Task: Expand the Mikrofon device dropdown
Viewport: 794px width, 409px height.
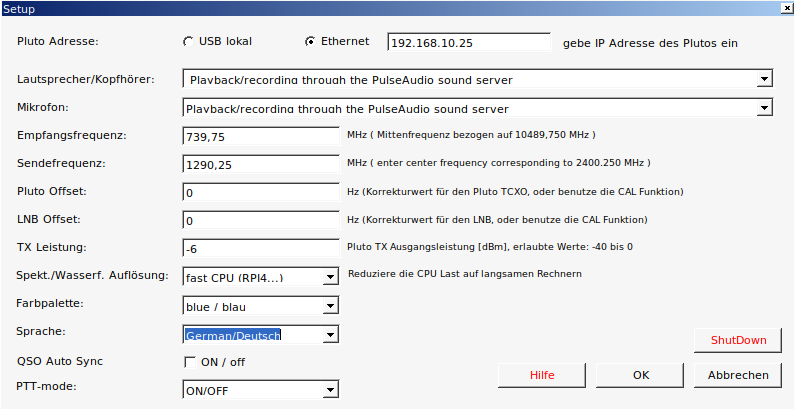Action: point(765,108)
